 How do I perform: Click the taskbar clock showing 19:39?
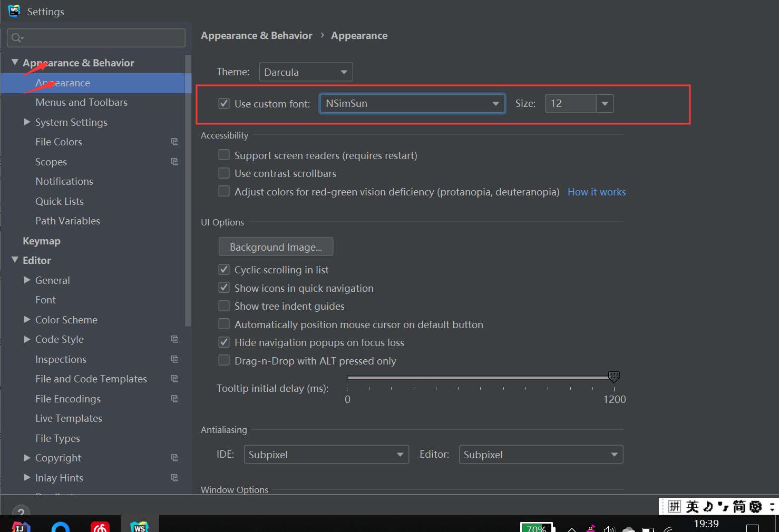706,524
